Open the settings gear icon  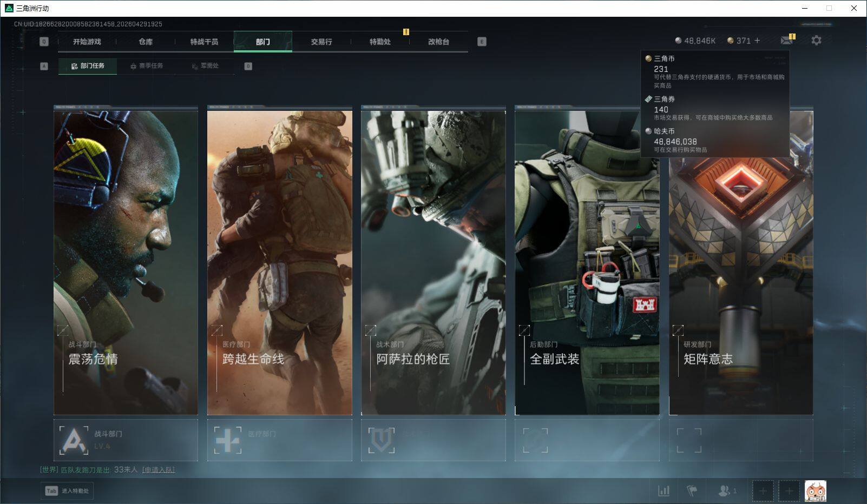coord(816,41)
